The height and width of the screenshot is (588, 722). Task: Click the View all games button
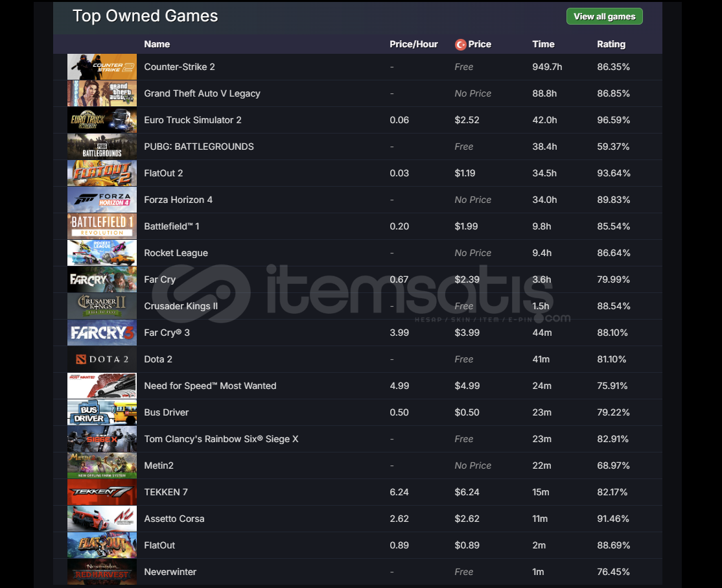pyautogui.click(x=604, y=17)
